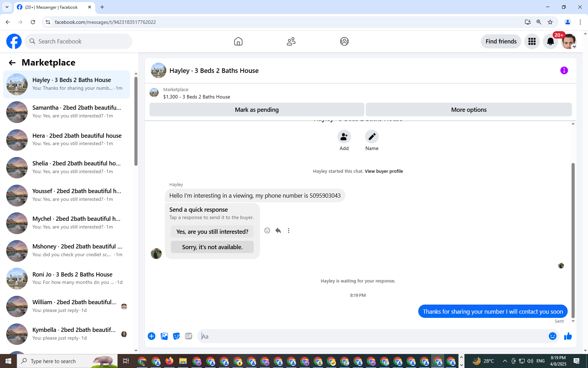Click the address bar URL

click(x=105, y=22)
